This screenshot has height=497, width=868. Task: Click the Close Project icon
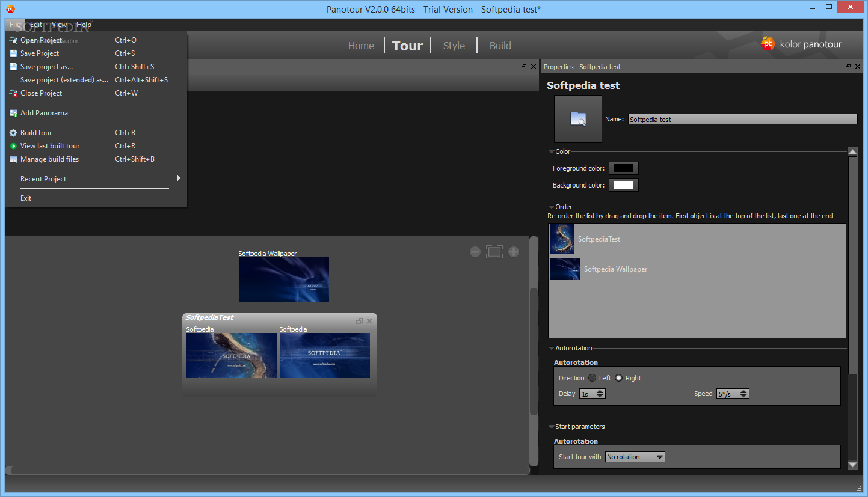pyautogui.click(x=13, y=93)
